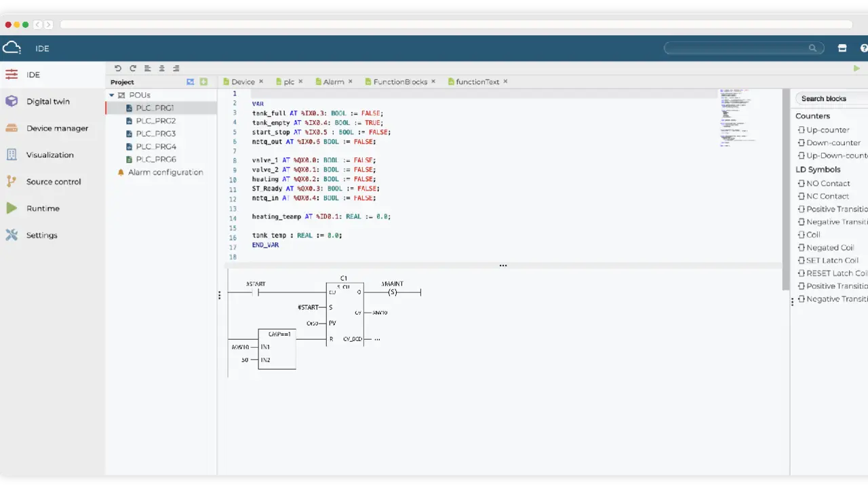Viewport: 868px width, 489px height.
Task: Open Alarm configuration in project tree
Action: 165,172
